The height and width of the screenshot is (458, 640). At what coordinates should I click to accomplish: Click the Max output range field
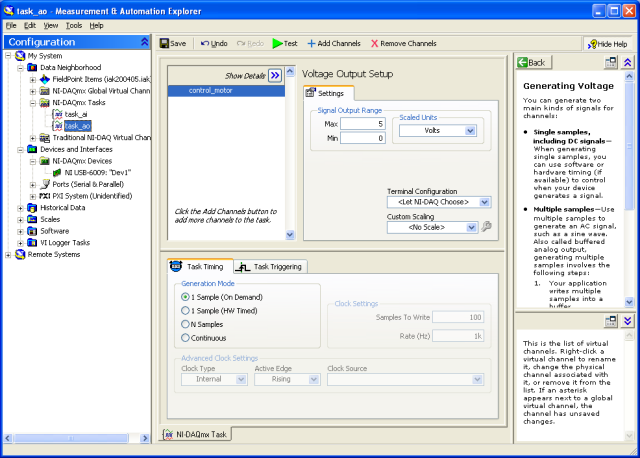(362, 124)
